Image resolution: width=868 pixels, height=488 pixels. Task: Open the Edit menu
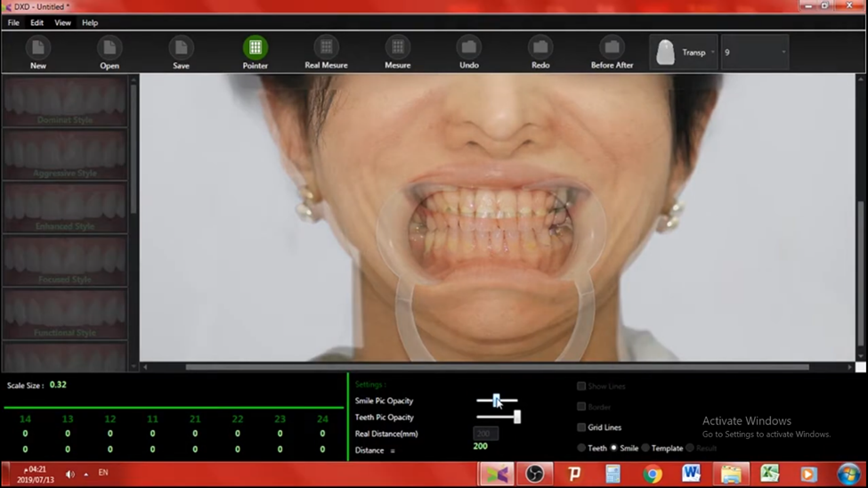pos(37,23)
